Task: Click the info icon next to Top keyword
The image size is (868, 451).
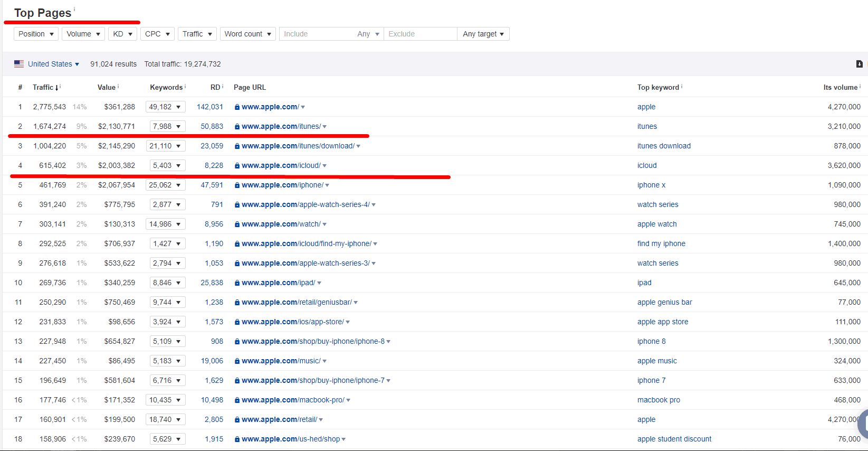Action: point(682,86)
